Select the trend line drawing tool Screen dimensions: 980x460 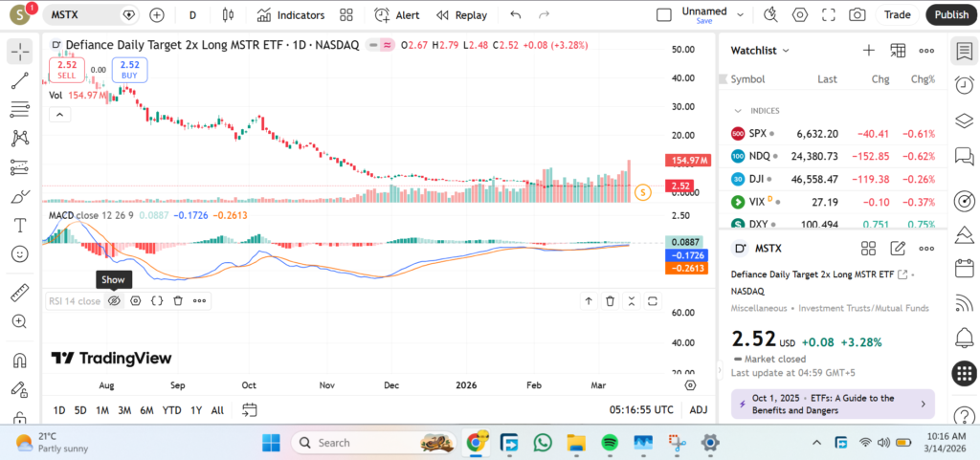click(x=19, y=81)
